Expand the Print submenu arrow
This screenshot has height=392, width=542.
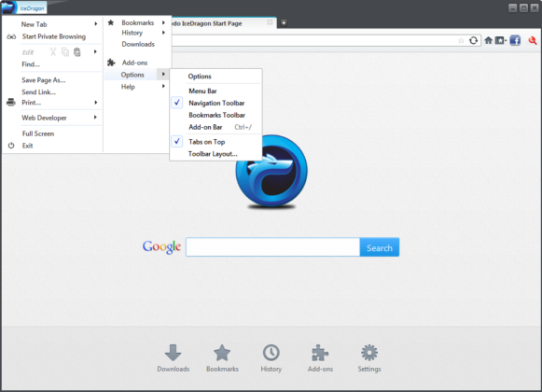96,103
